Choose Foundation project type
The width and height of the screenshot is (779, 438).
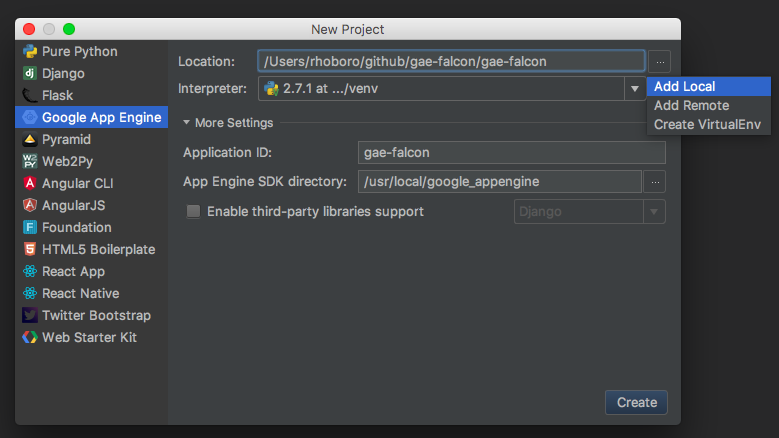(91, 227)
